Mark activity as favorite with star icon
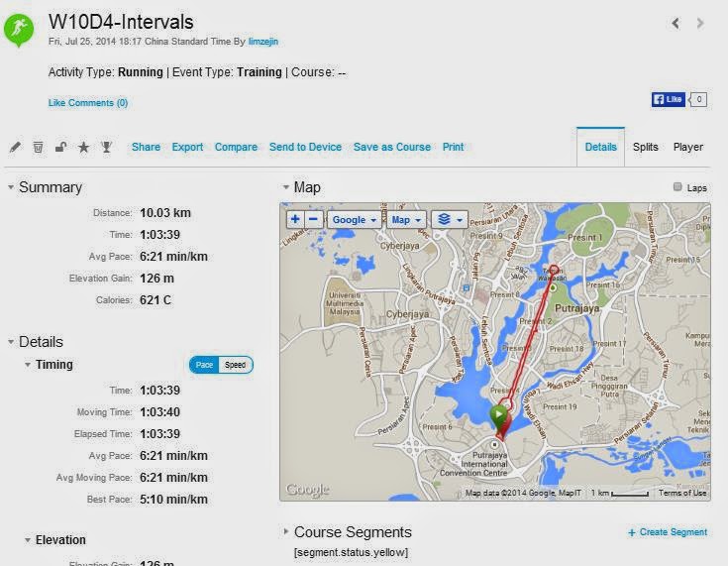Viewport: 728px width, 566px height. click(x=83, y=148)
